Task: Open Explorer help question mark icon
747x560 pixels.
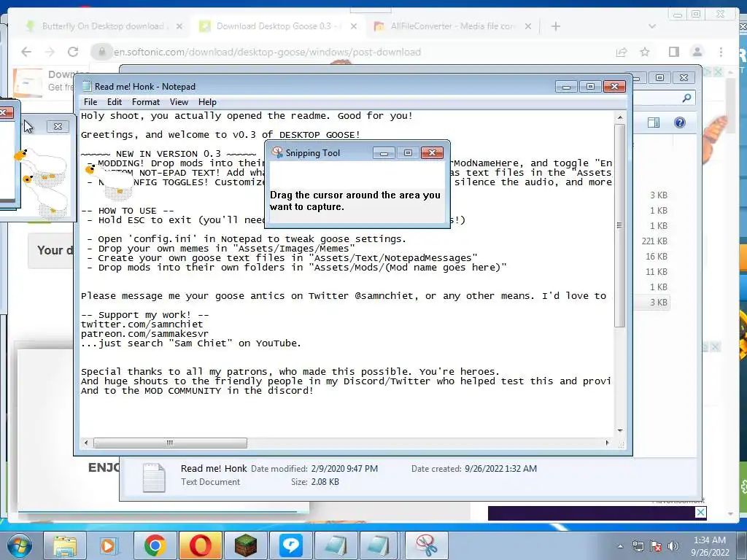Action: [680, 122]
